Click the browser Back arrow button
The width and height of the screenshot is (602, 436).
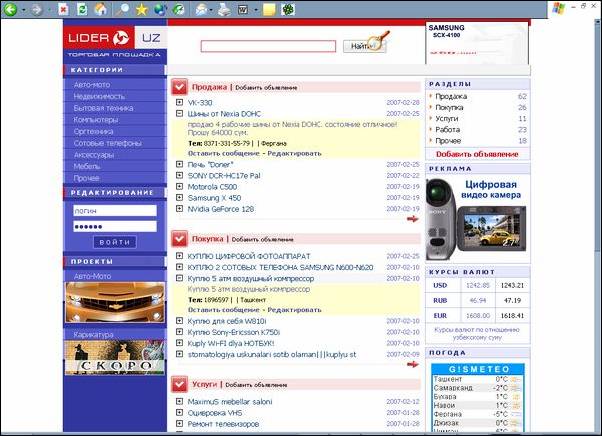click(x=11, y=9)
